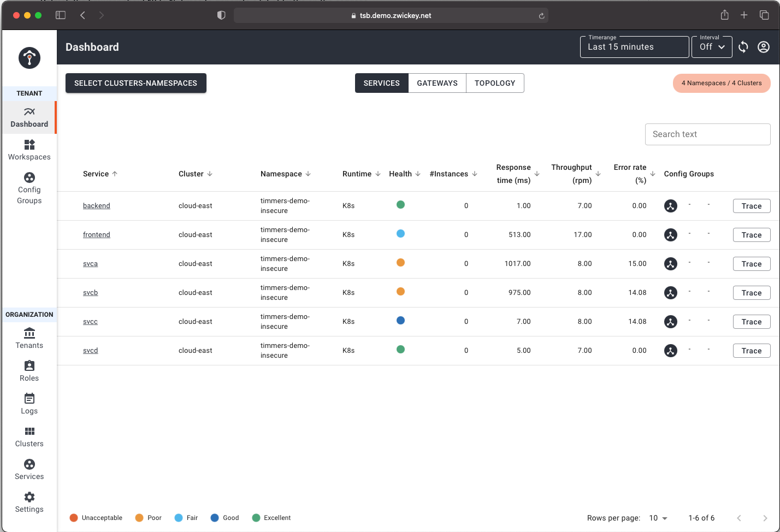
Task: Click config group icon for frontend row
Action: [670, 235]
